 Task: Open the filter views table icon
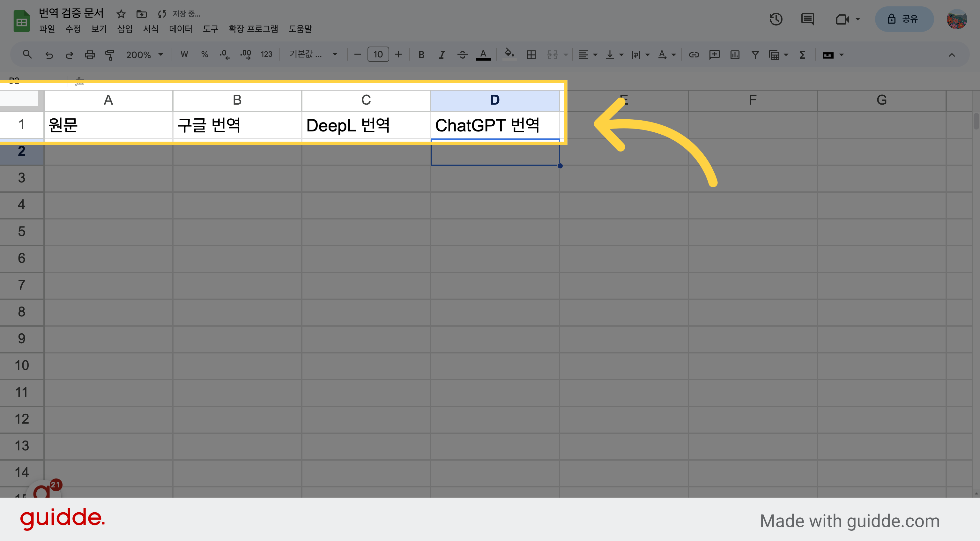(x=774, y=55)
